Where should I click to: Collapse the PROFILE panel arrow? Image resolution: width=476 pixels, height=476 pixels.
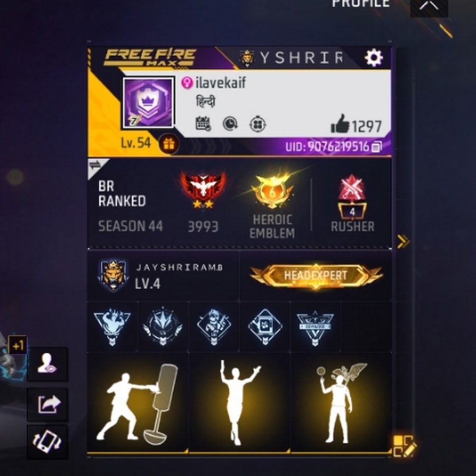pos(429,6)
